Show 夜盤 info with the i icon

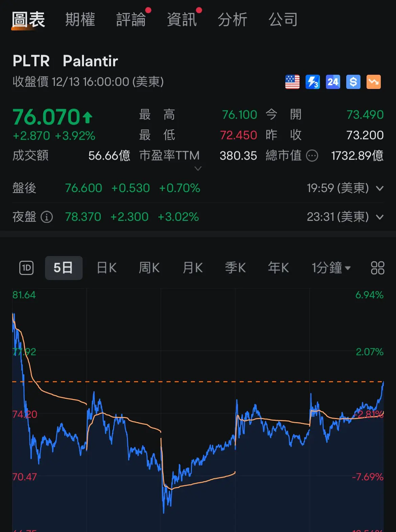[x=47, y=217]
